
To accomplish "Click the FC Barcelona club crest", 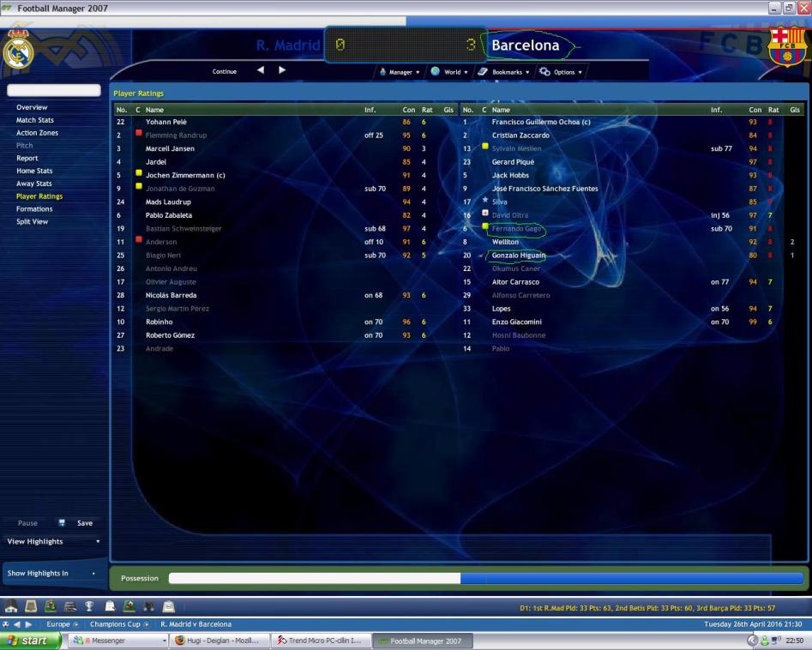I will (786, 46).
